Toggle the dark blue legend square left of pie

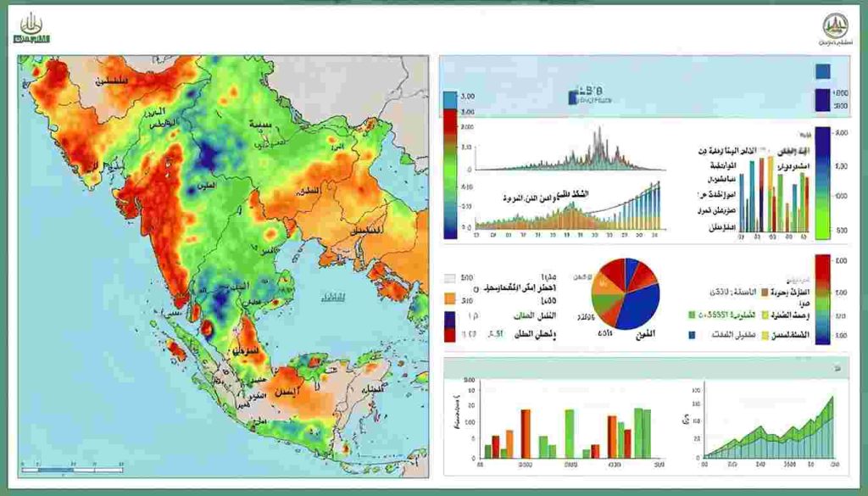coord(450,317)
